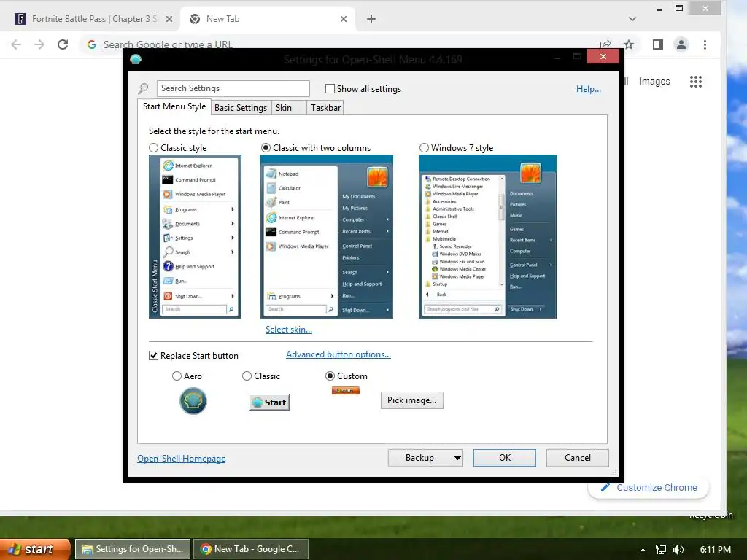Click the taskbar start button

coord(35,549)
